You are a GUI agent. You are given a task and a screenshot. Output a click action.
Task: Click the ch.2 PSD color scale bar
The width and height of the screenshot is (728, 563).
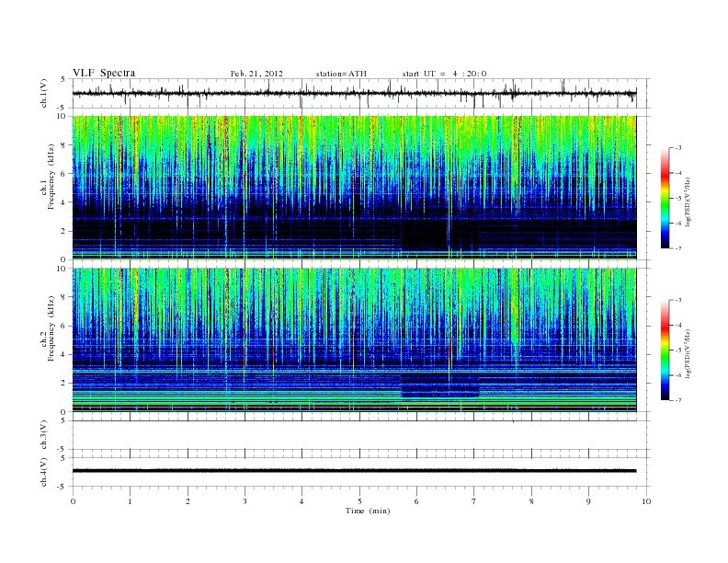(665, 350)
